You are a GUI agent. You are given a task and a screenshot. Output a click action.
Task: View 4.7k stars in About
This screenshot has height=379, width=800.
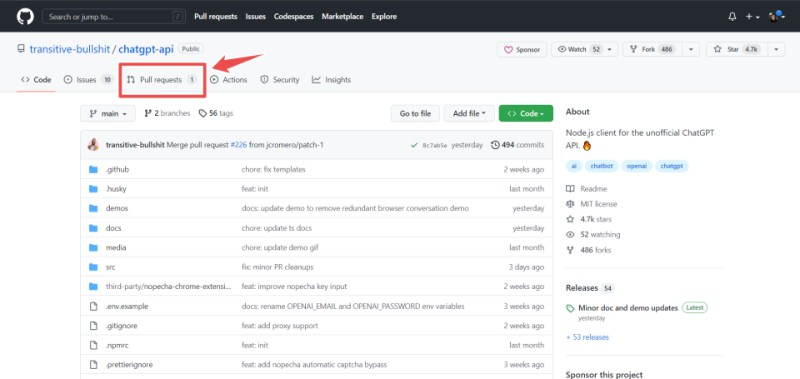coord(589,219)
